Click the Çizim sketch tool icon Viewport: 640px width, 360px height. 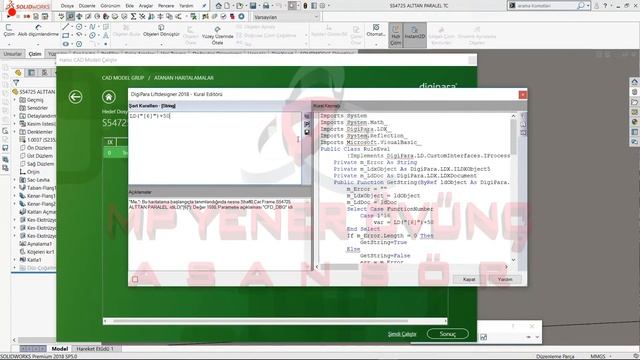click(x=9, y=30)
